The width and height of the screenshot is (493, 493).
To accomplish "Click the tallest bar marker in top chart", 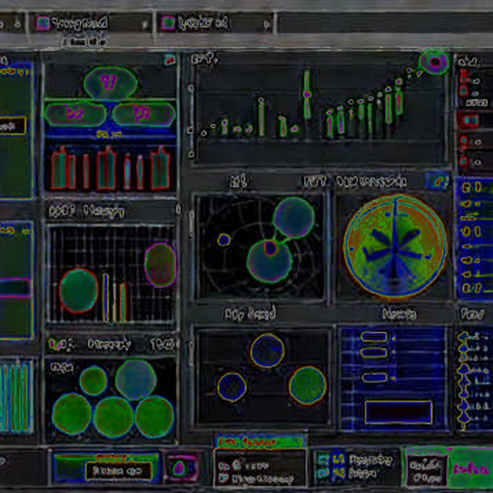I will 307,95.
